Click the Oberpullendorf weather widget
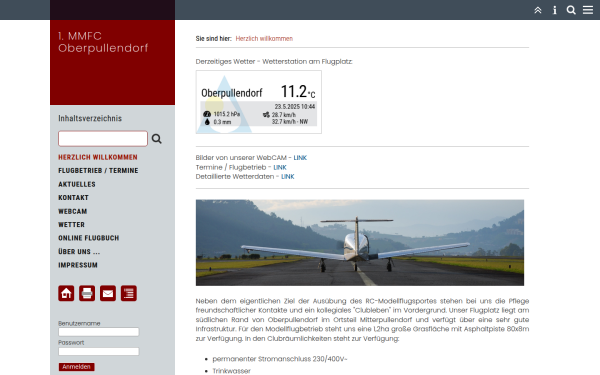Viewport: 600px width, 375px height. pos(259,102)
